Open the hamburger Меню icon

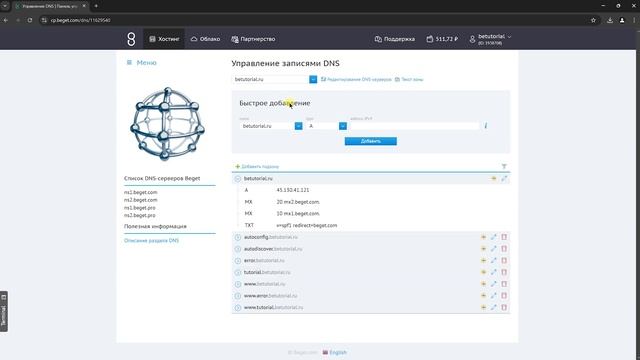pyautogui.click(x=129, y=62)
